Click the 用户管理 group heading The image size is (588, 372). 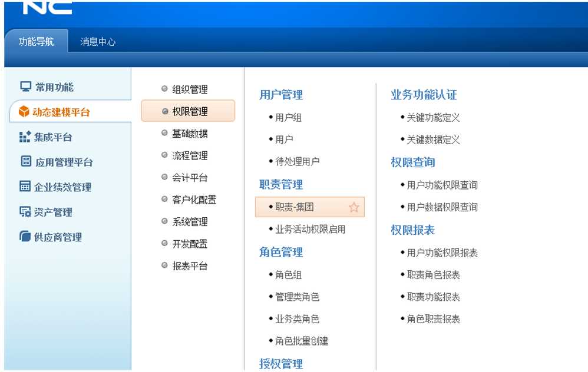[281, 95]
